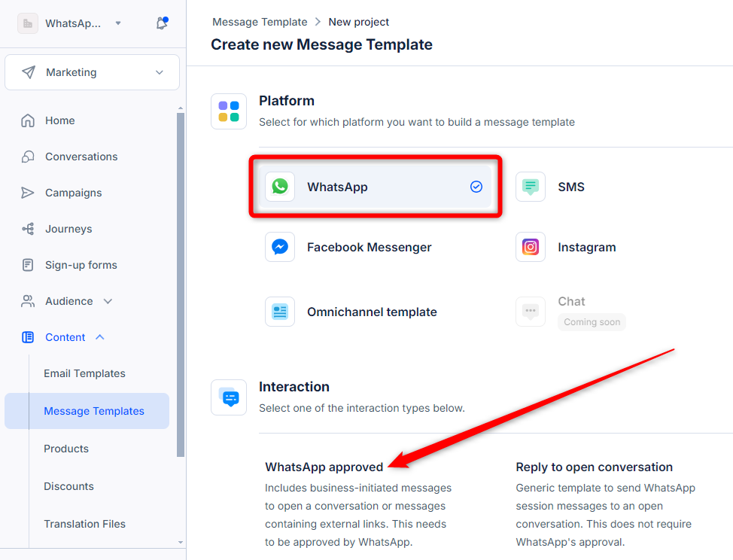Click the sidebar scroll down arrow
This screenshot has width=733, height=560.
[181, 543]
